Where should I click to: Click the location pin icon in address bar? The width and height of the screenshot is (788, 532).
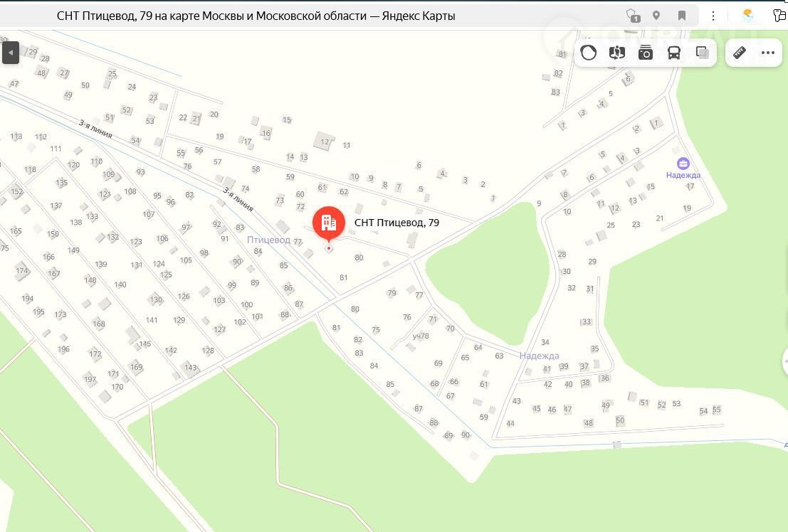pos(656,16)
